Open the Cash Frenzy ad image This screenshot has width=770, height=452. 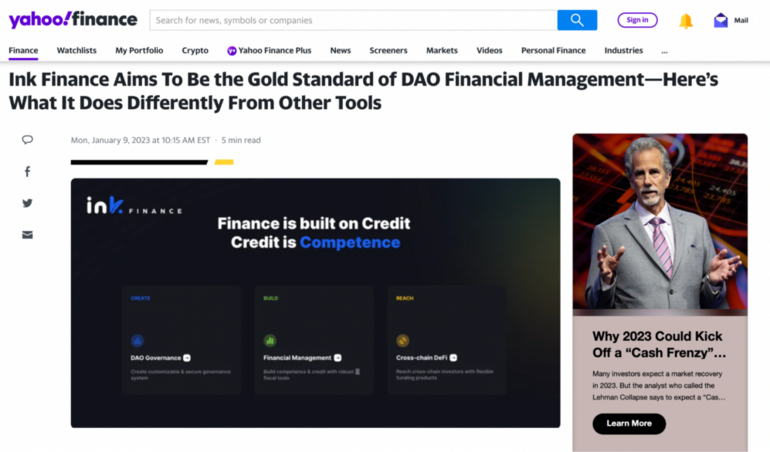pyautogui.click(x=660, y=224)
